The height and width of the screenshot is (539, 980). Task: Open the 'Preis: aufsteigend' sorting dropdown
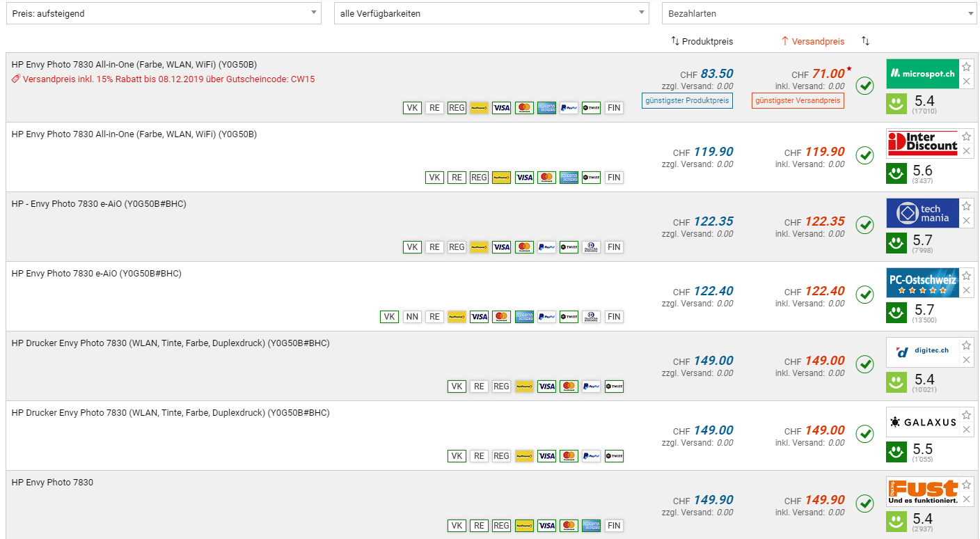[x=164, y=13]
